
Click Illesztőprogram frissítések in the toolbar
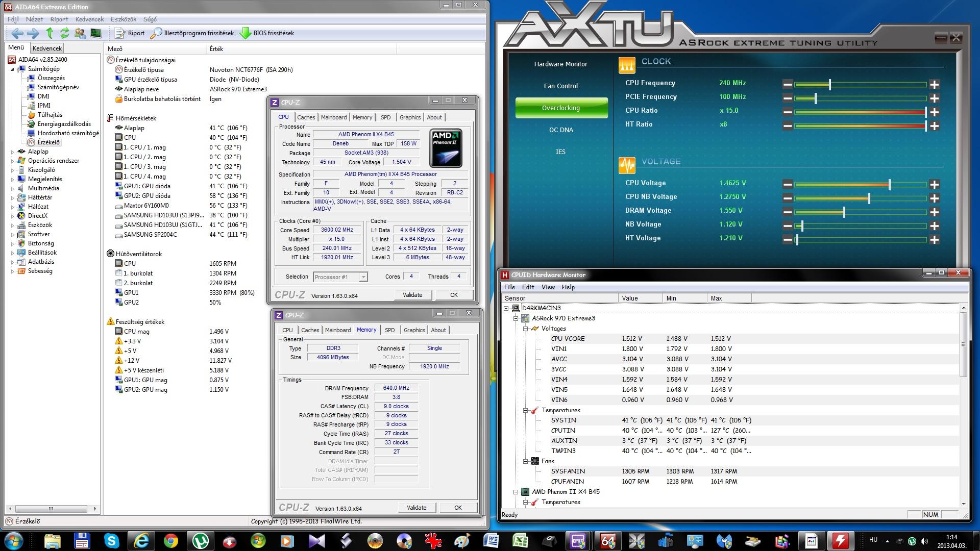192,33
